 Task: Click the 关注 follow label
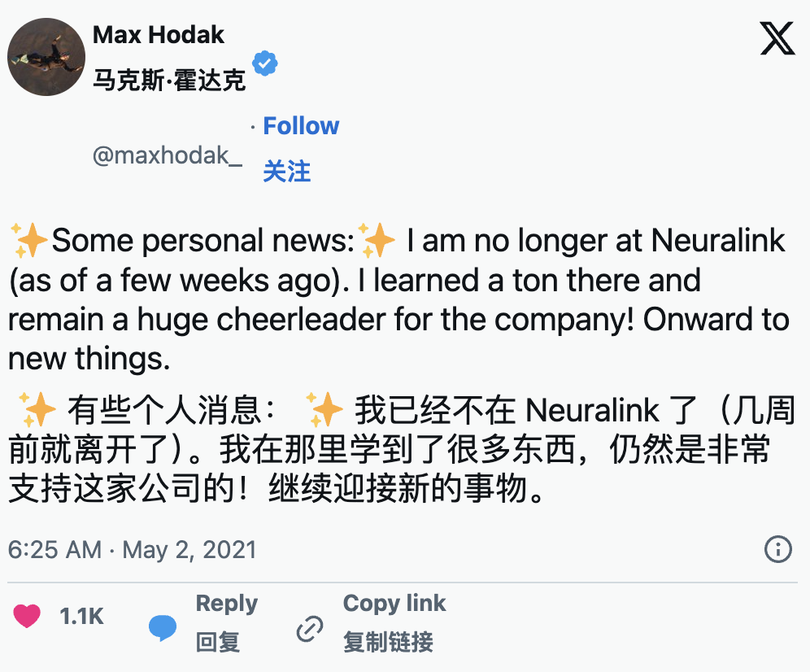point(286,172)
